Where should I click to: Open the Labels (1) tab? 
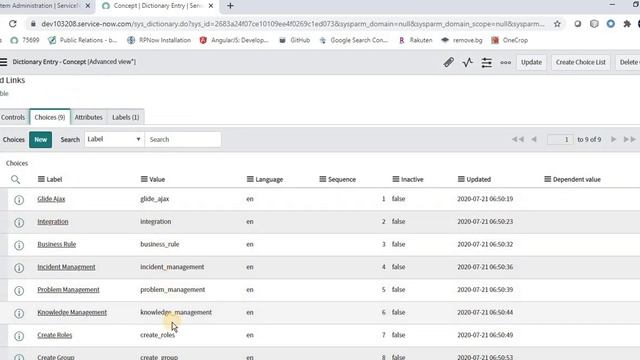[x=125, y=117]
